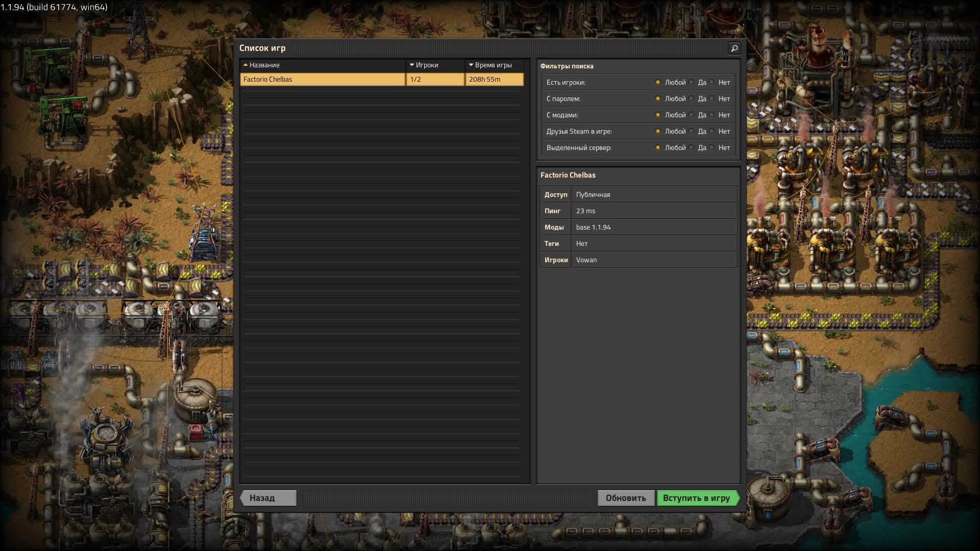Sort servers by the Название header

(265, 65)
